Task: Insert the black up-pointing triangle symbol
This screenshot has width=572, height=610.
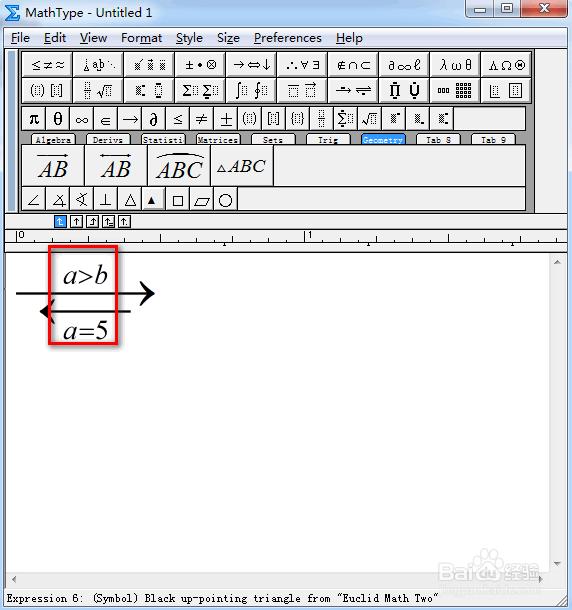Action: 153,200
